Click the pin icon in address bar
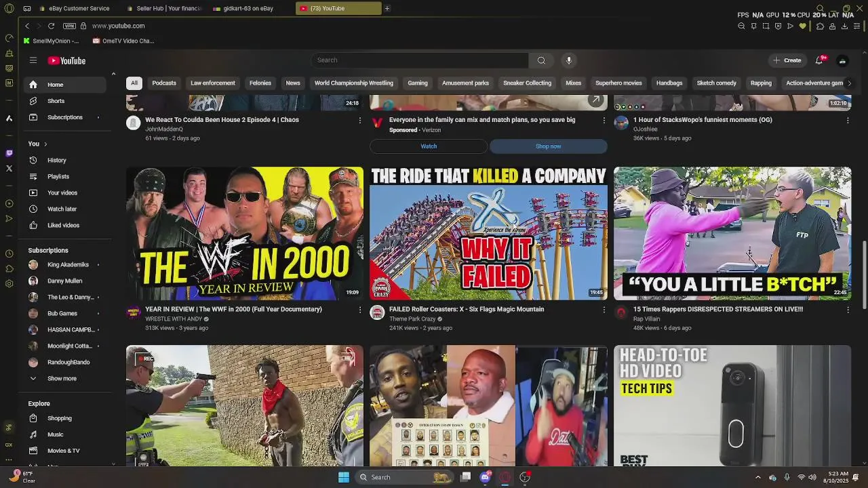This screenshot has height=488, width=868. (x=753, y=26)
